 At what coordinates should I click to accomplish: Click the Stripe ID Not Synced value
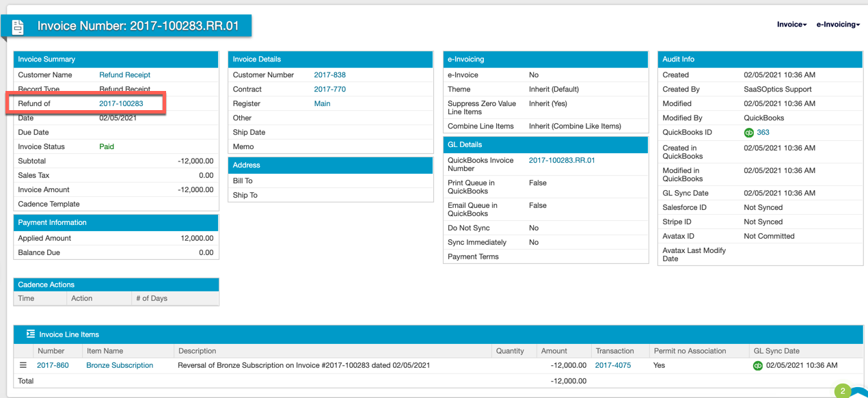click(x=763, y=222)
